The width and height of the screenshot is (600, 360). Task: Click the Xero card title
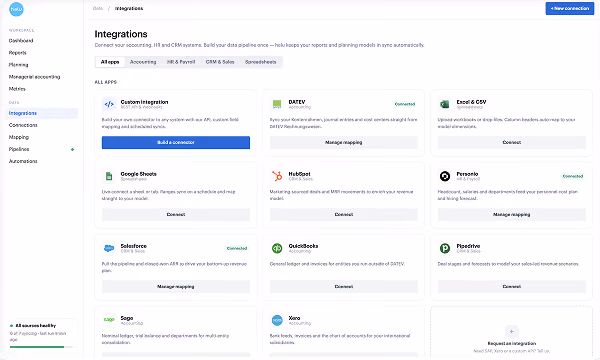point(294,318)
